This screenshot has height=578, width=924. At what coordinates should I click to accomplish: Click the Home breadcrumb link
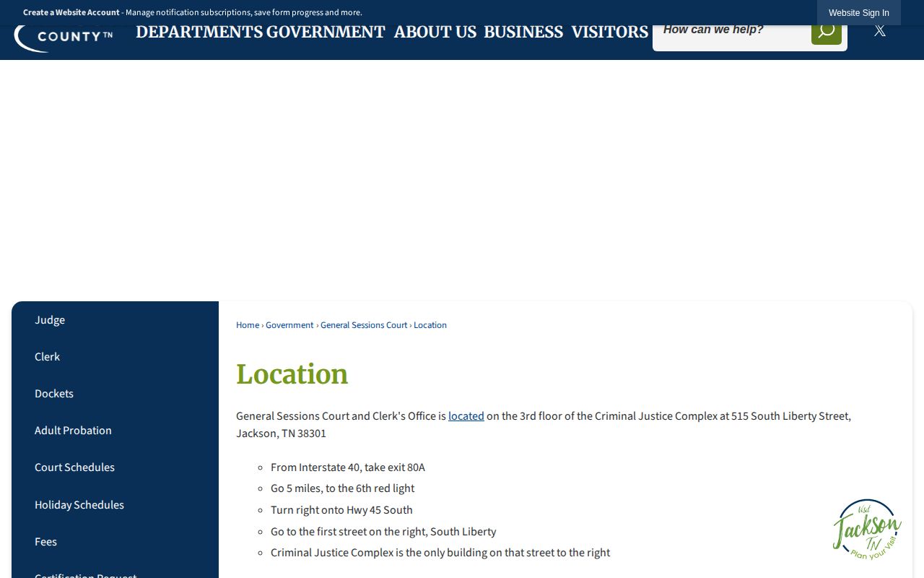click(x=248, y=325)
